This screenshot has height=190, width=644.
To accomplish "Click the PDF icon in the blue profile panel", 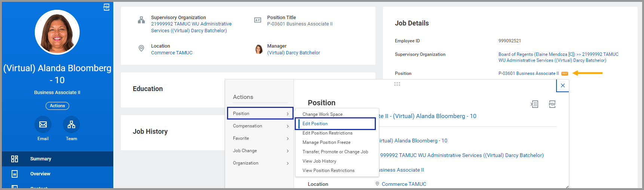I will click(x=107, y=7).
